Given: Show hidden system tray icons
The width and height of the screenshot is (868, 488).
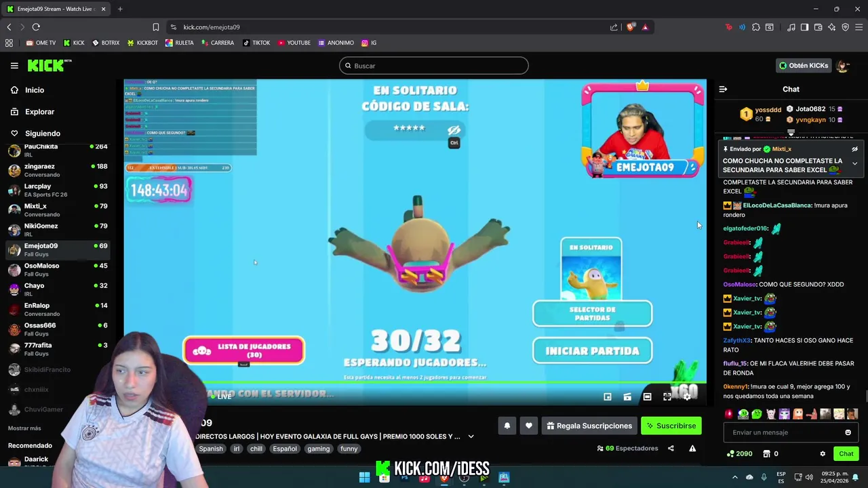Looking at the screenshot, I should click(x=734, y=477).
